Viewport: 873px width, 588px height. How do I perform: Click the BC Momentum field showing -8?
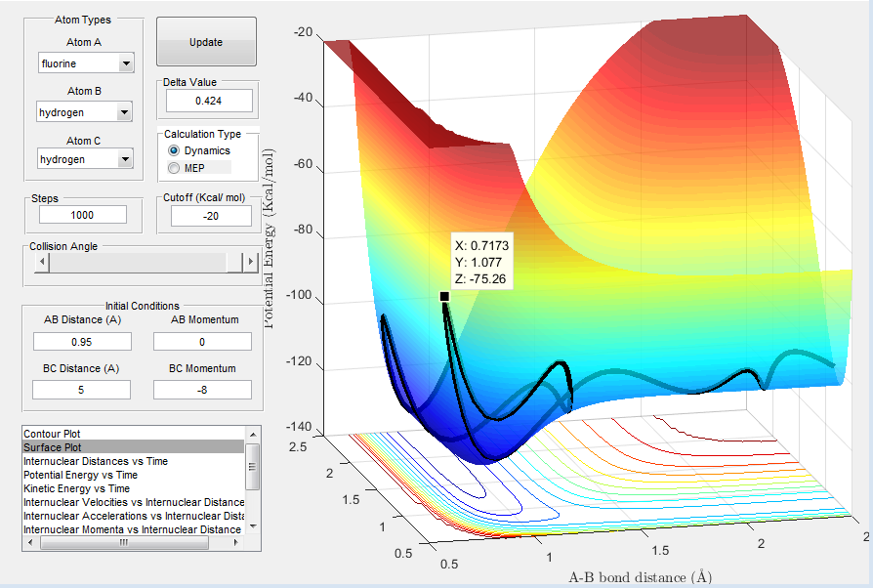pyautogui.click(x=202, y=390)
